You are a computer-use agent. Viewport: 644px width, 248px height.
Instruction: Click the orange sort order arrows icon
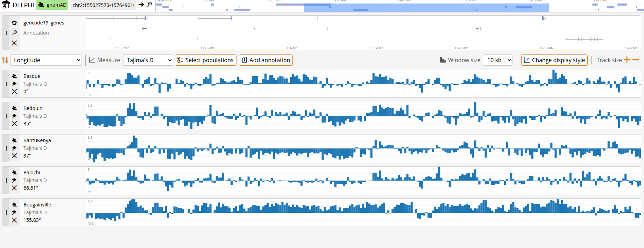5,60
